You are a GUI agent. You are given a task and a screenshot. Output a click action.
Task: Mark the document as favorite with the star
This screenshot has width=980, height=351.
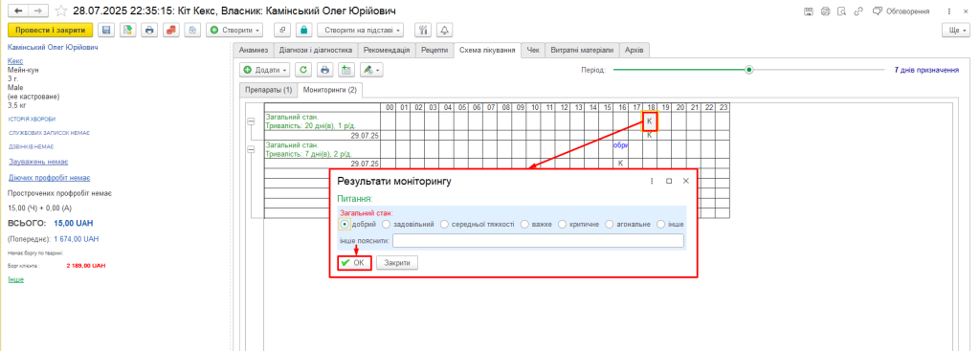[61, 11]
